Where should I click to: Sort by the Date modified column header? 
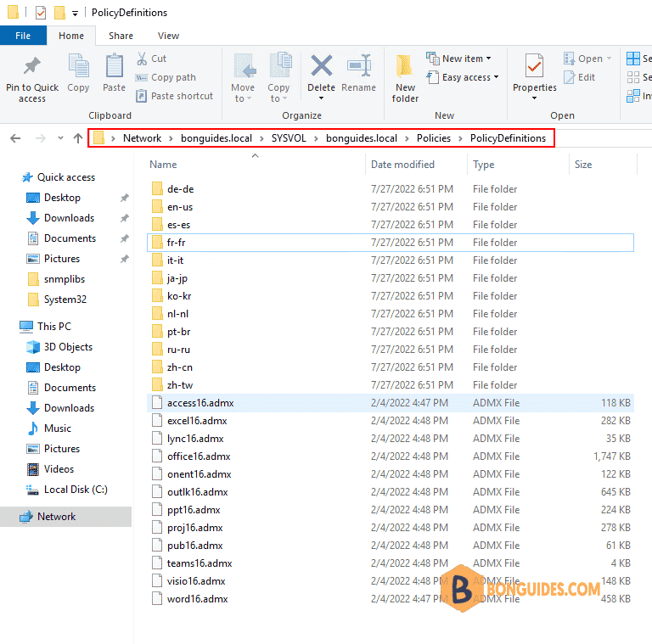pos(402,165)
